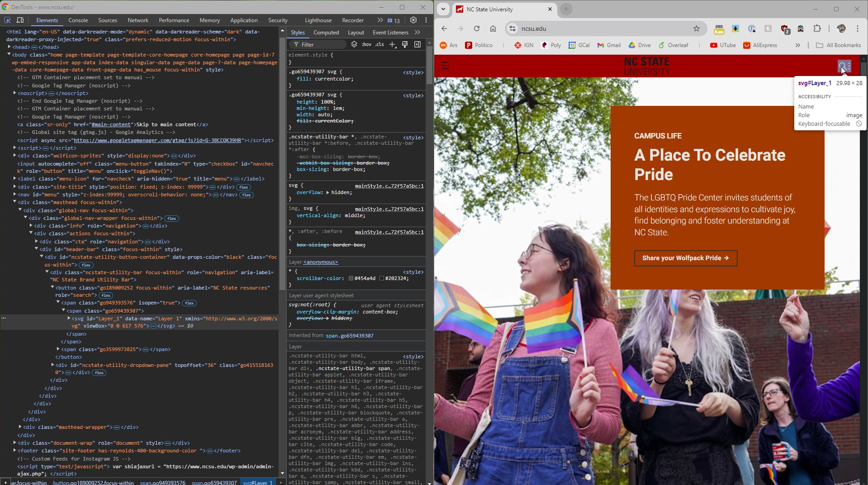Click inherited from span.go659439307 link
This screenshot has width=868, height=485.
click(350, 336)
